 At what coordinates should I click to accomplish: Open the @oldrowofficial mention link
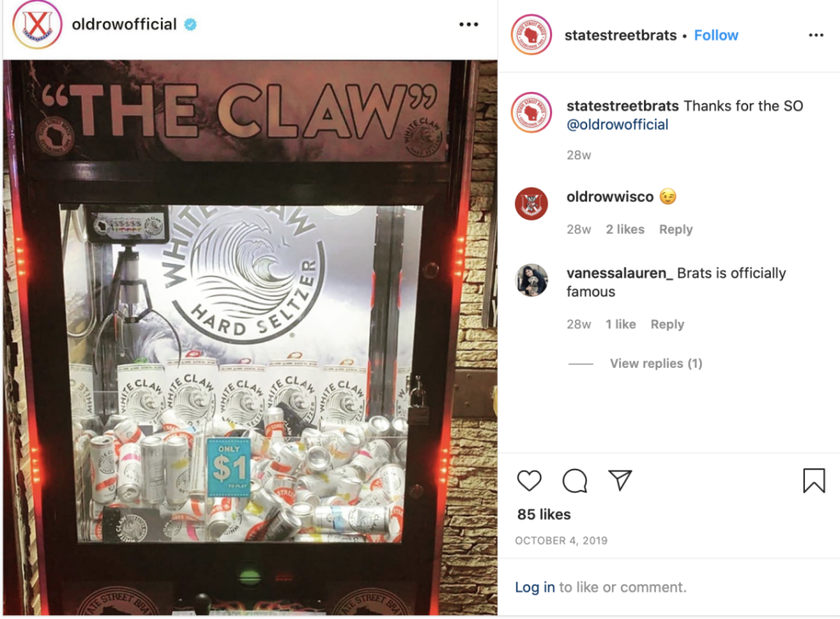(x=617, y=124)
